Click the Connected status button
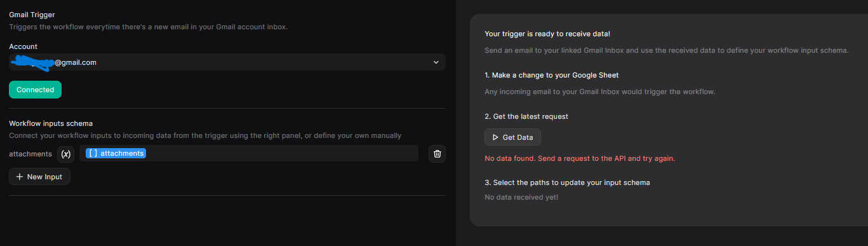868x246 pixels. click(x=36, y=90)
